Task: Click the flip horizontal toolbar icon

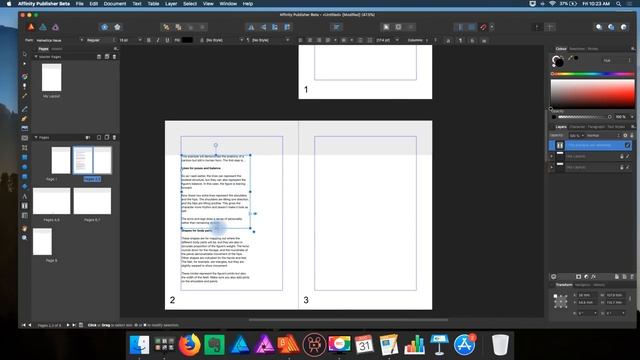Action: pyautogui.click(x=251, y=27)
